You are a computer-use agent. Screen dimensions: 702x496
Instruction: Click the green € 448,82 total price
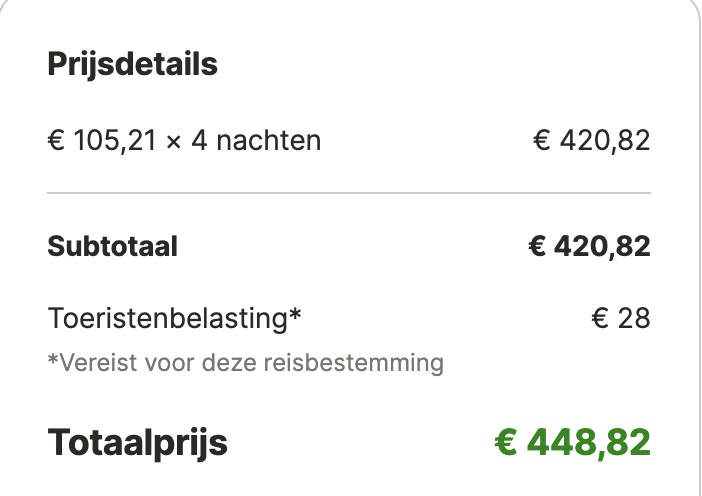click(573, 443)
